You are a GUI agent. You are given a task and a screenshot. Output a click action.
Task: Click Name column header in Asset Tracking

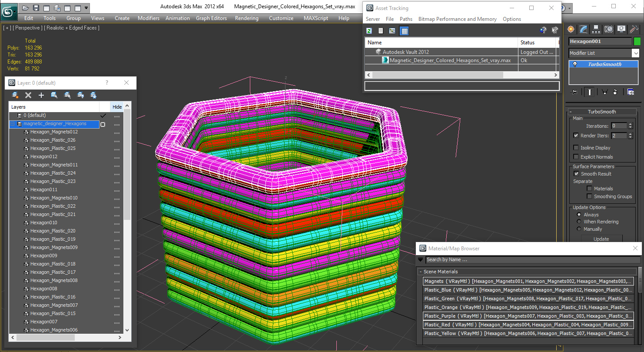pyautogui.click(x=442, y=43)
